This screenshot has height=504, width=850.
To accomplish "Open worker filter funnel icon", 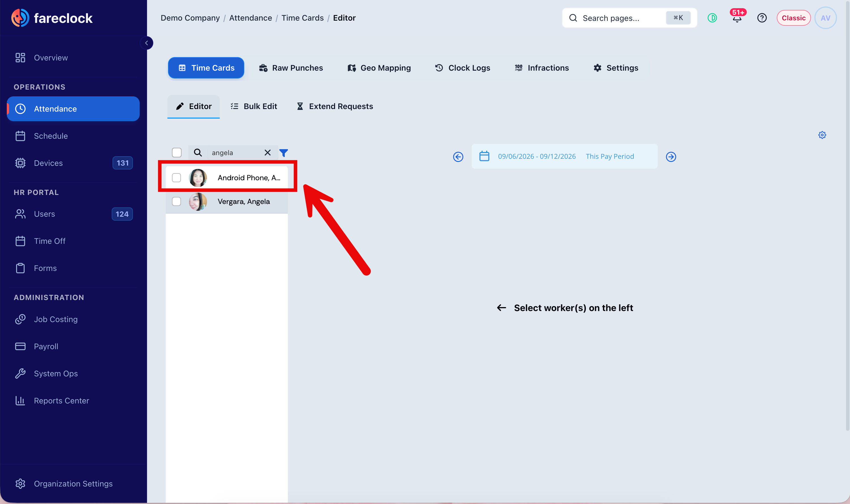I will coord(283,153).
